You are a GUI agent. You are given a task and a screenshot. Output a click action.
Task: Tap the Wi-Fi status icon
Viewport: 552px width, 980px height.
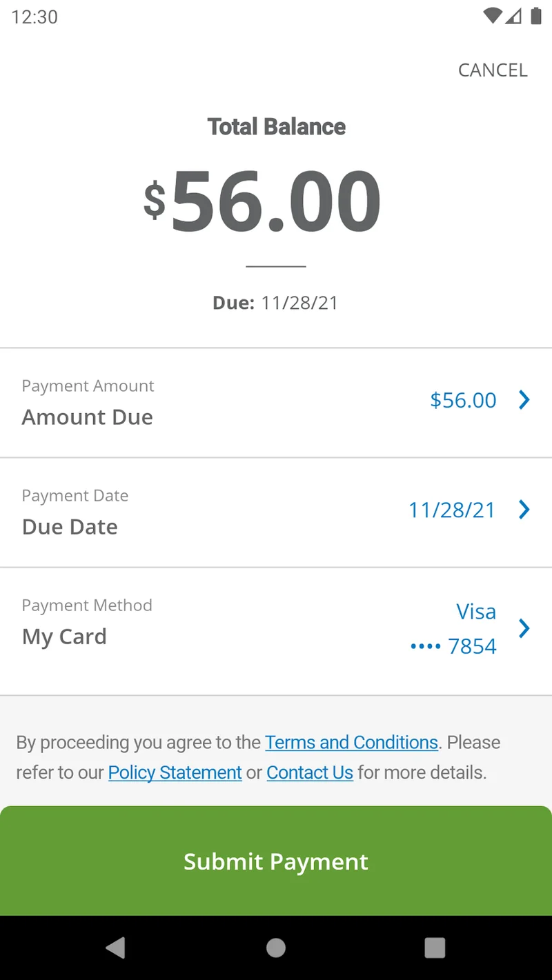coord(493,16)
